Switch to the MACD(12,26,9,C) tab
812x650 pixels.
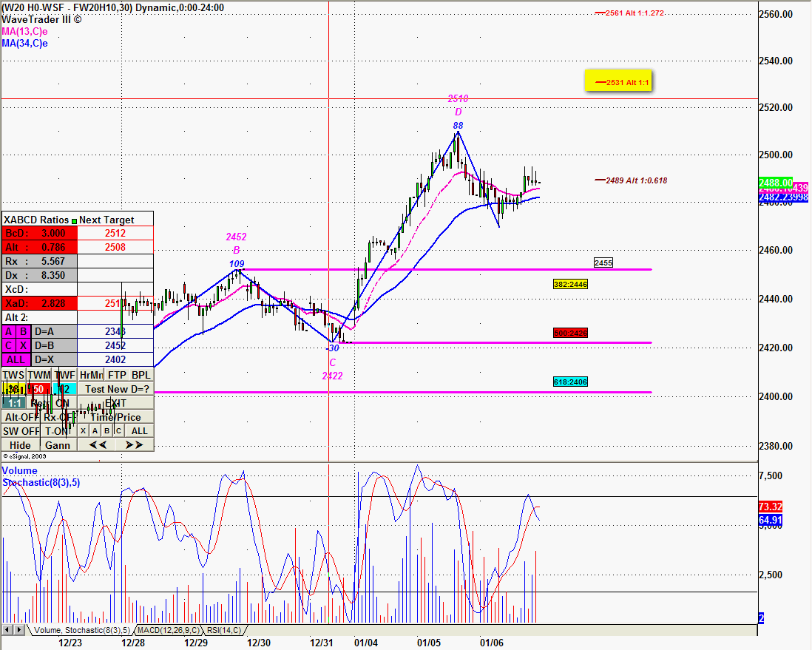pos(169,630)
